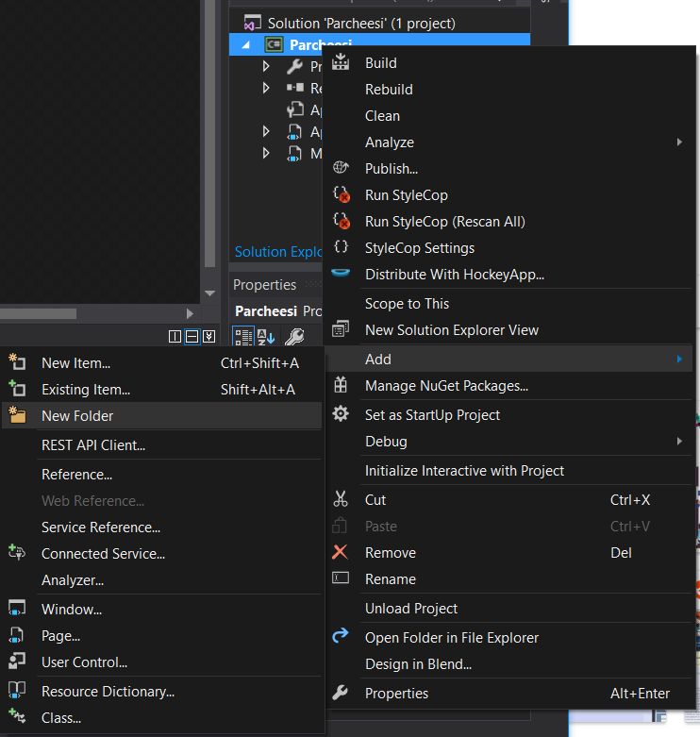This screenshot has width=700, height=737.
Task: Click the StyleCop Settings braces icon
Action: (x=342, y=248)
